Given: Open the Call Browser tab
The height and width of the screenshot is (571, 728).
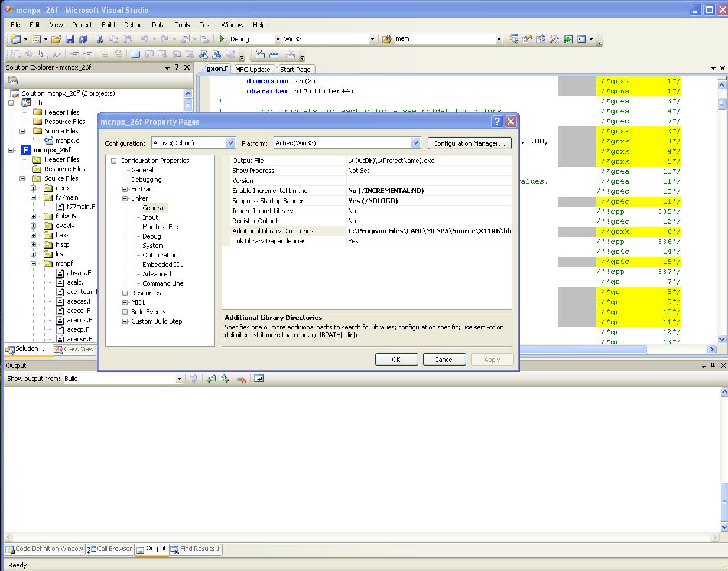Looking at the screenshot, I should click(x=110, y=549).
